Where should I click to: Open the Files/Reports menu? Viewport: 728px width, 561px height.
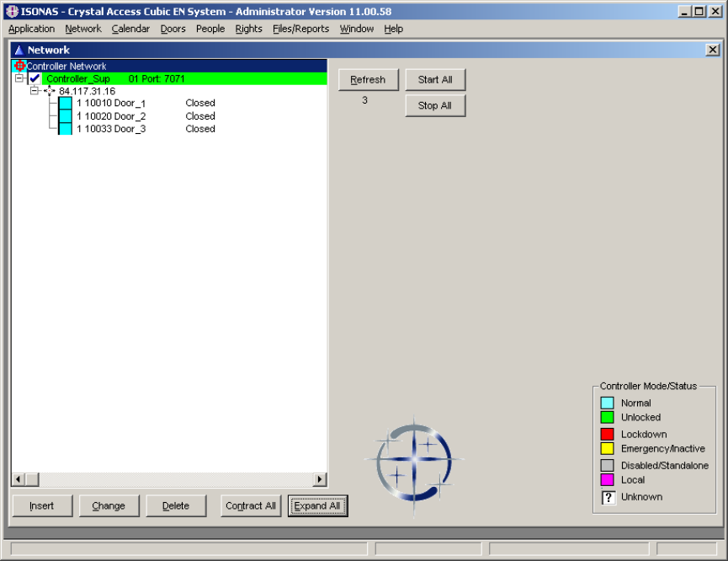pos(300,29)
